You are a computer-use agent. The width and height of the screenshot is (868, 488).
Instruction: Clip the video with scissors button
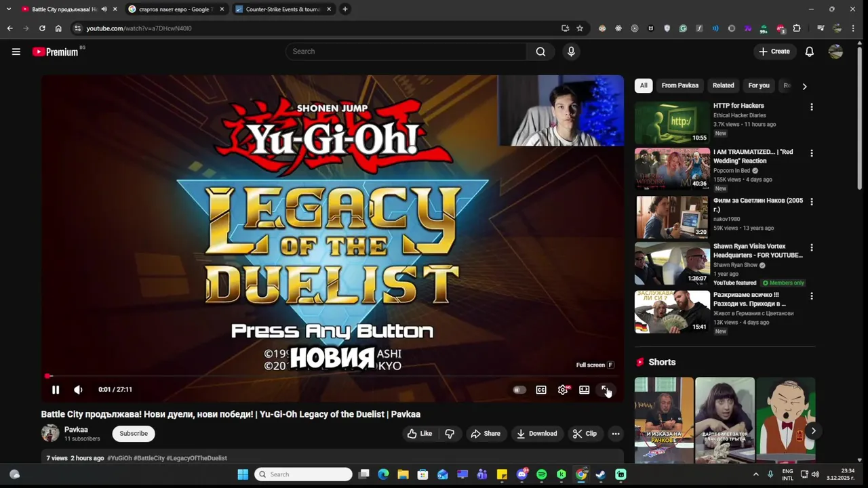pyautogui.click(x=585, y=434)
